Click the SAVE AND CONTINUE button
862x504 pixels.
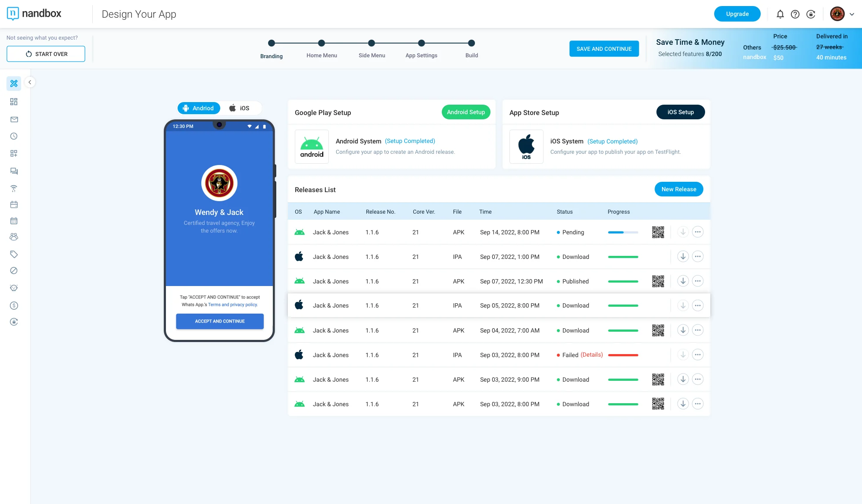coord(604,49)
